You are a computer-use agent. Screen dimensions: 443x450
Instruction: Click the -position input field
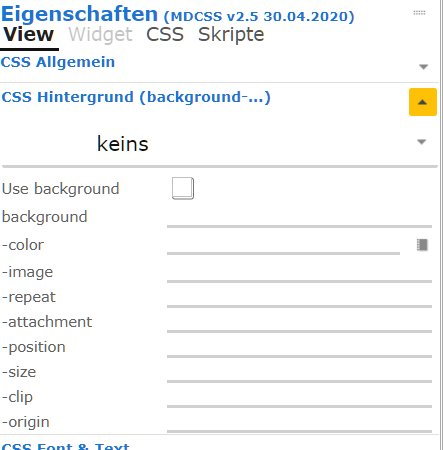pos(299,348)
